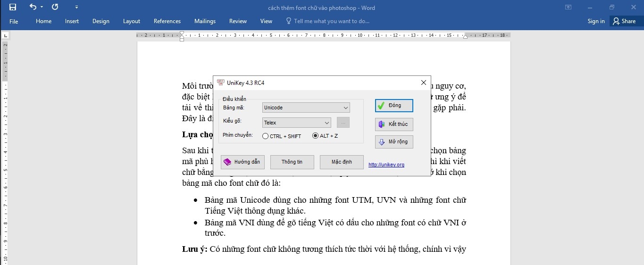Open the http://unikey.org link
The height and width of the screenshot is (265, 644).
tap(386, 165)
